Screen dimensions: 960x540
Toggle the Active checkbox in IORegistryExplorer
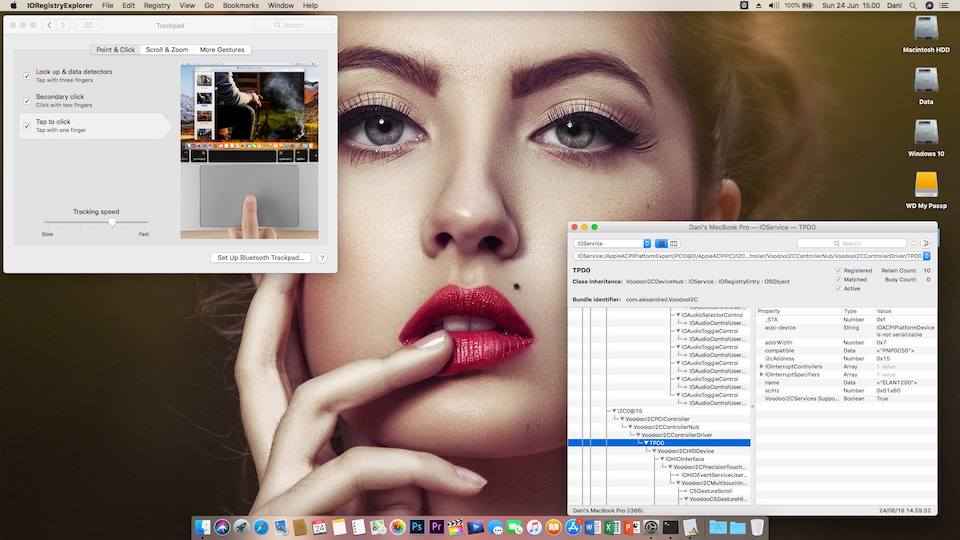(839, 288)
